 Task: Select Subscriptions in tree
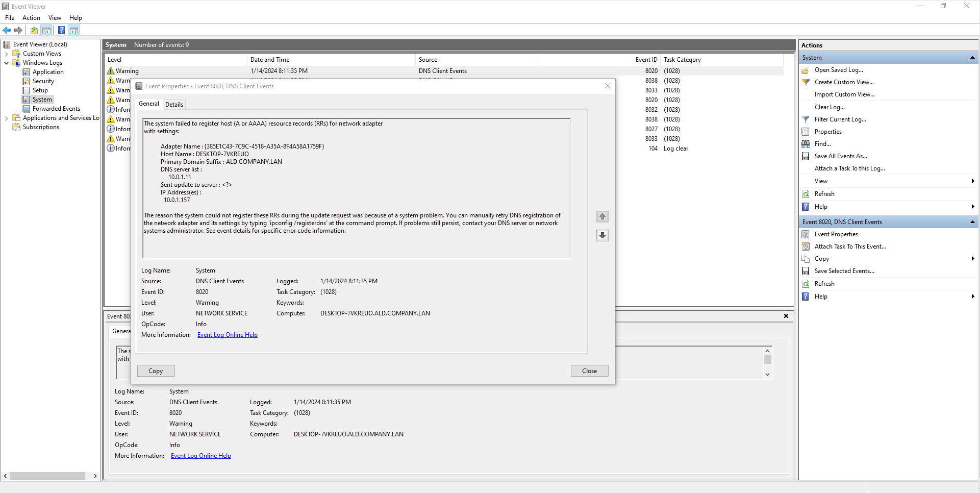pyautogui.click(x=41, y=127)
